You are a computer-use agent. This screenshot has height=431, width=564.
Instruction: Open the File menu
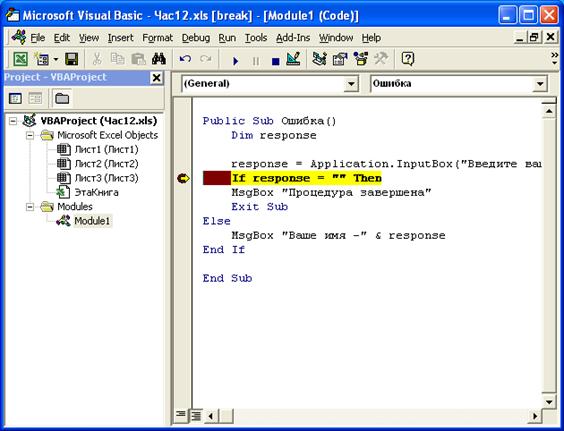click(x=37, y=38)
